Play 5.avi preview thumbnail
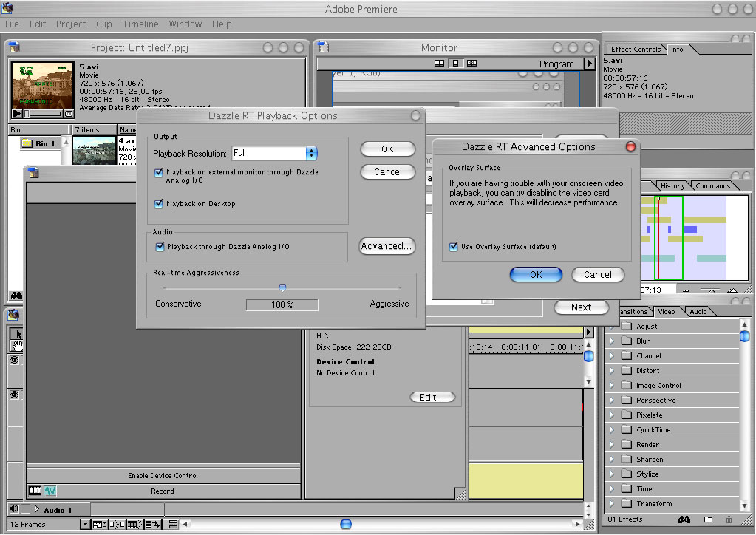The width and height of the screenshot is (756, 535). [x=17, y=114]
